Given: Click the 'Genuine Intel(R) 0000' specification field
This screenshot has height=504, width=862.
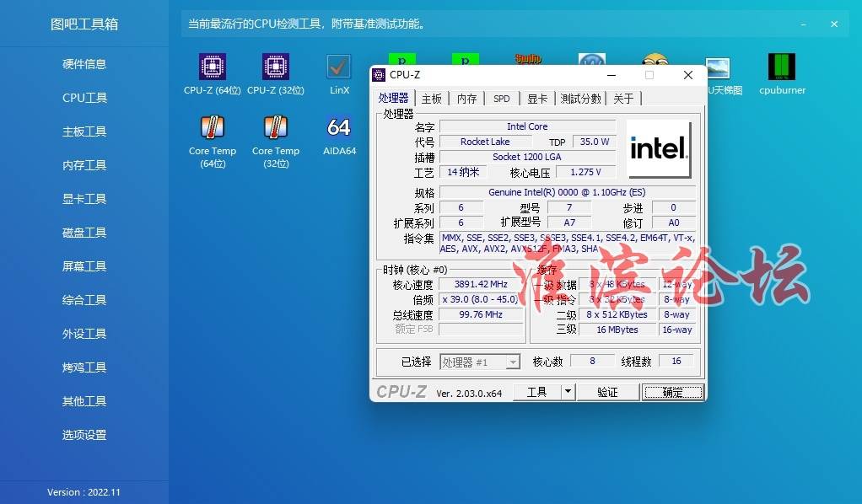Looking at the screenshot, I should pyautogui.click(x=568, y=192).
